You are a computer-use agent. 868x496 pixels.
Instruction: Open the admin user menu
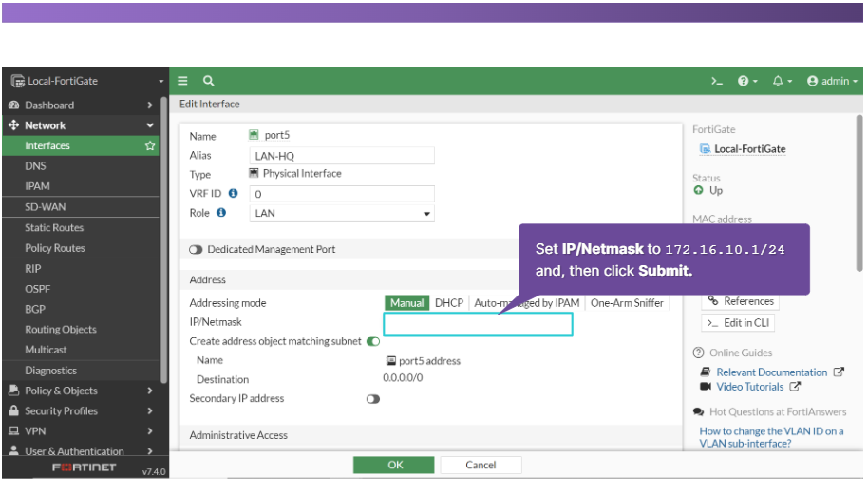pyautogui.click(x=832, y=82)
